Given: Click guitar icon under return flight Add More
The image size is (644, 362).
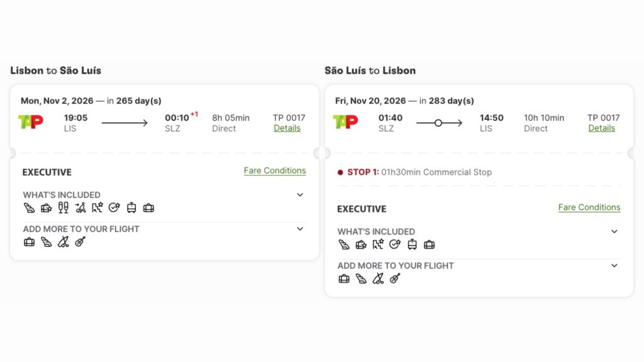Looking at the screenshot, I should click(394, 278).
